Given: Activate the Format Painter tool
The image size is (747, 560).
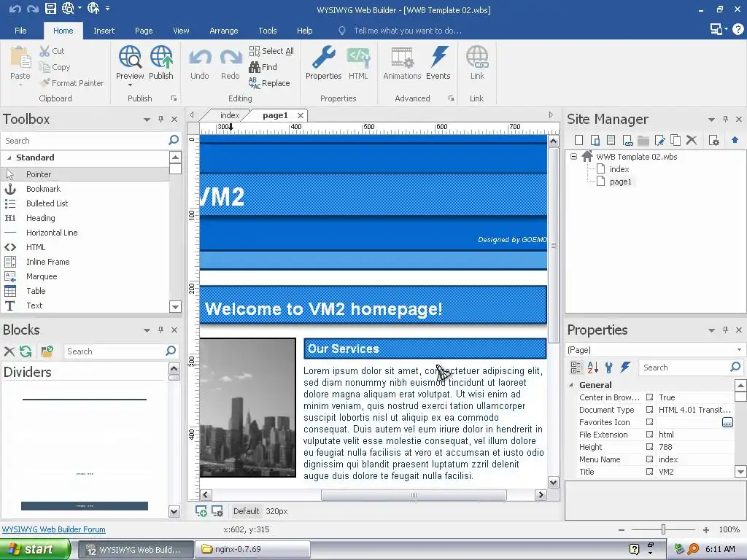Looking at the screenshot, I should (x=71, y=83).
